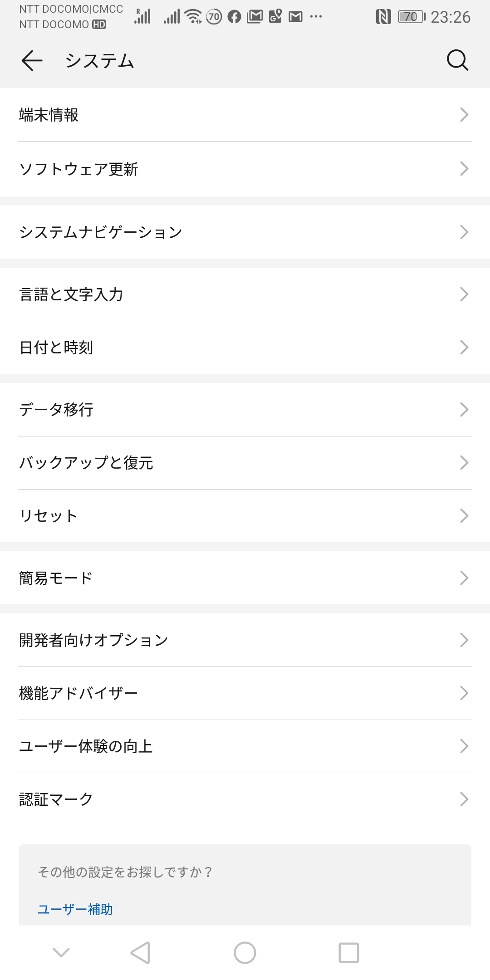Expand 端末情報 using its chevron
The height and width of the screenshot is (980, 490).
click(x=464, y=115)
